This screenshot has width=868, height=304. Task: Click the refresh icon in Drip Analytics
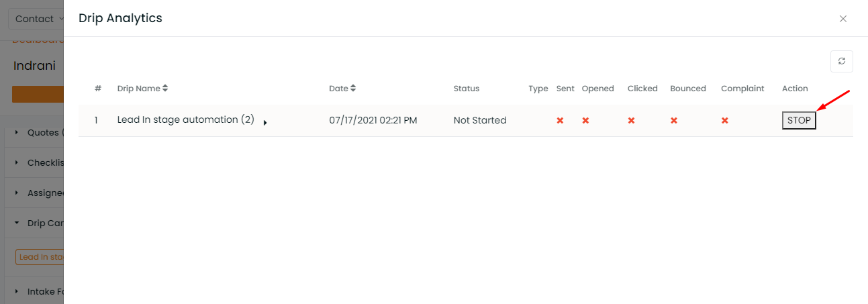tap(841, 61)
